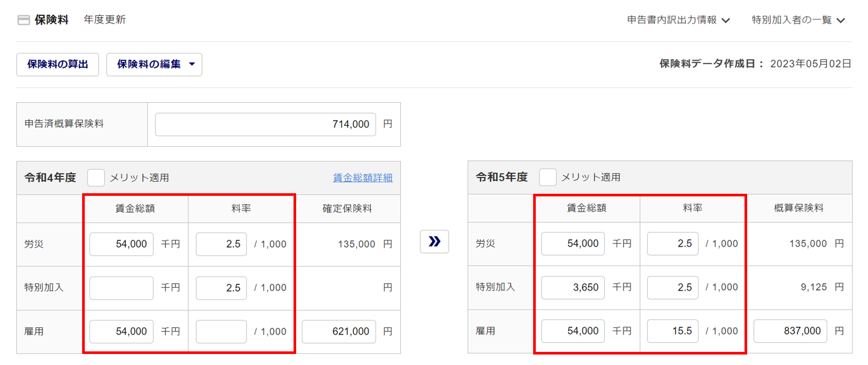Edit 令和4年度 雇用 賃金総額 field
The height and width of the screenshot is (365, 868).
(121, 331)
